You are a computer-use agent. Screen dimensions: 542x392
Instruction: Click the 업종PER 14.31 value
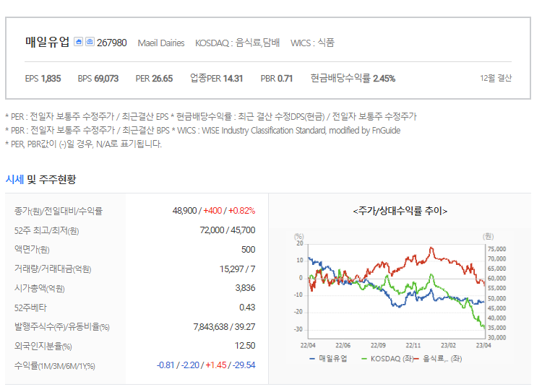pyautogui.click(x=216, y=79)
